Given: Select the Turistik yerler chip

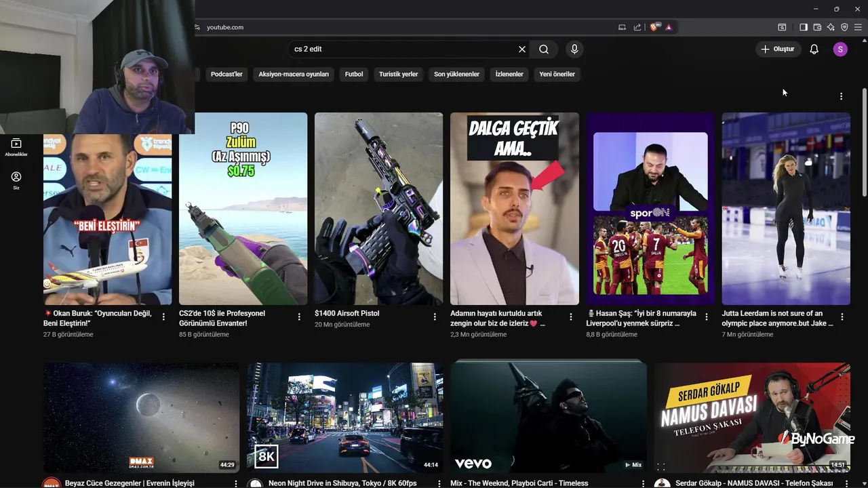Looking at the screenshot, I should point(399,75).
